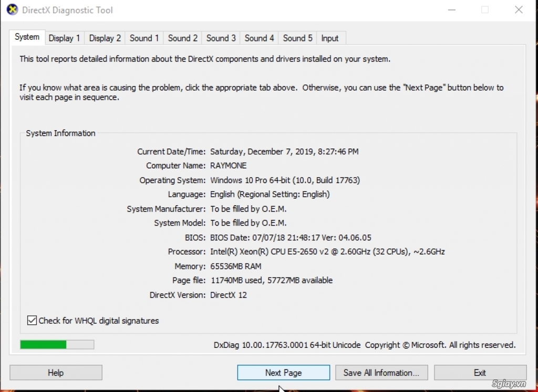Select the Sound 1 tab
The image size is (538, 392).
pos(144,38)
